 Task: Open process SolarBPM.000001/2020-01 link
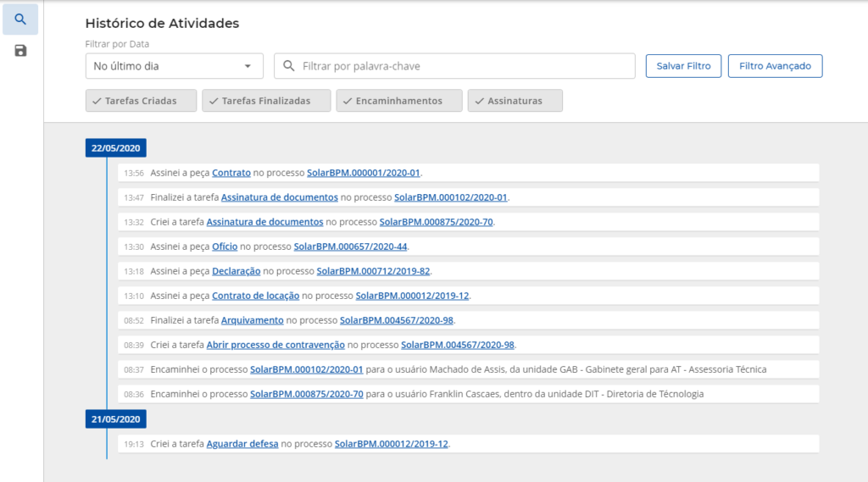coord(364,173)
